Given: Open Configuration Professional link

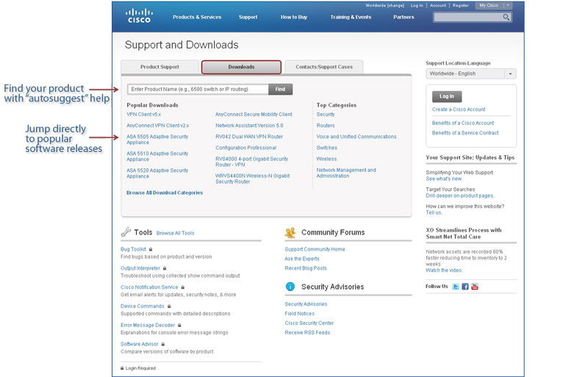Looking at the screenshot, I should click(x=245, y=148).
